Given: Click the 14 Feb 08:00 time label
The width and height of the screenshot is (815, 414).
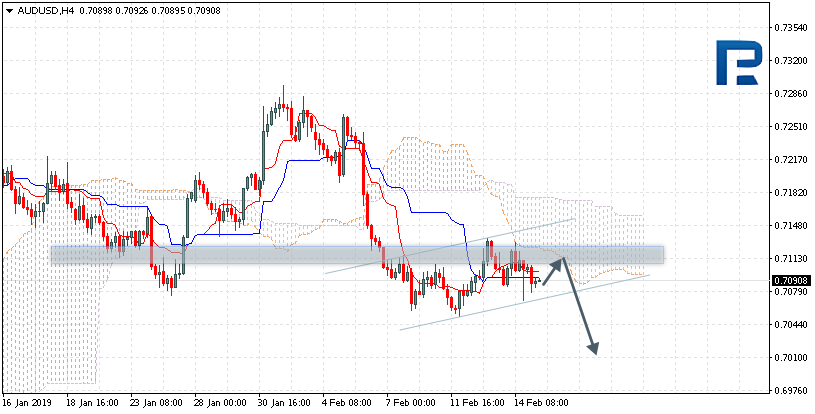Looking at the screenshot, I should [541, 403].
